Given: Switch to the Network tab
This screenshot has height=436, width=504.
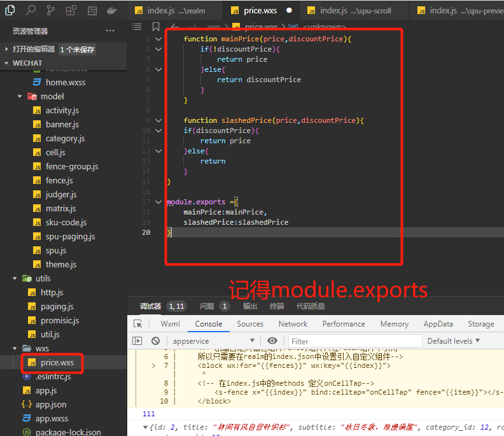Looking at the screenshot, I should coord(293,323).
